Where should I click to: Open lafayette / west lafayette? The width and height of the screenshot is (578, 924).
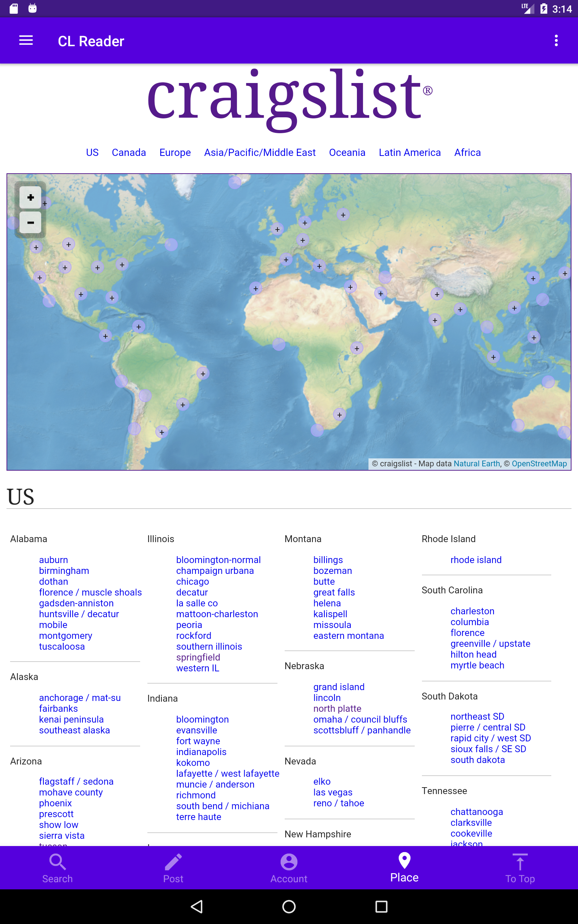coord(228,773)
